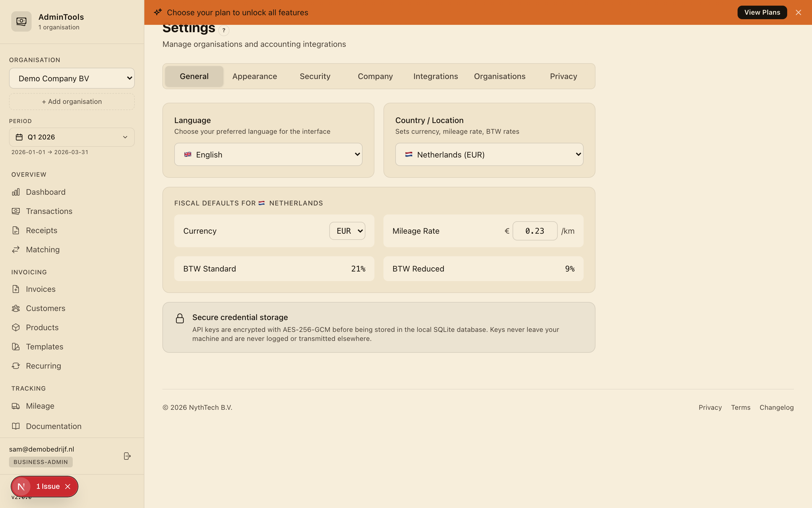This screenshot has width=812, height=508.
Task: Open the 1 Issue notification
Action: (x=48, y=487)
